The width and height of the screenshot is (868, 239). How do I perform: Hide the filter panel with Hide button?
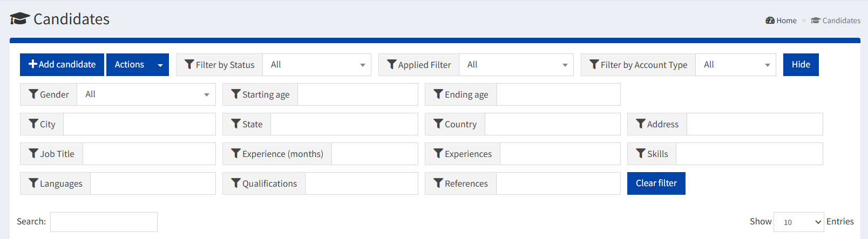tap(801, 65)
